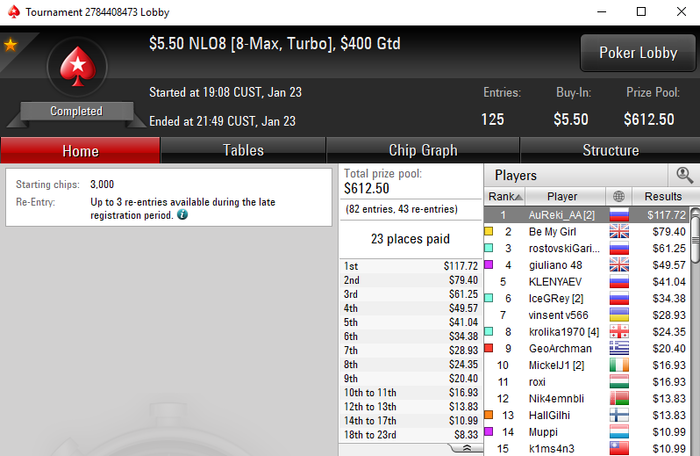Click the favorite star icon
The width and height of the screenshot is (700, 456).
point(10,45)
